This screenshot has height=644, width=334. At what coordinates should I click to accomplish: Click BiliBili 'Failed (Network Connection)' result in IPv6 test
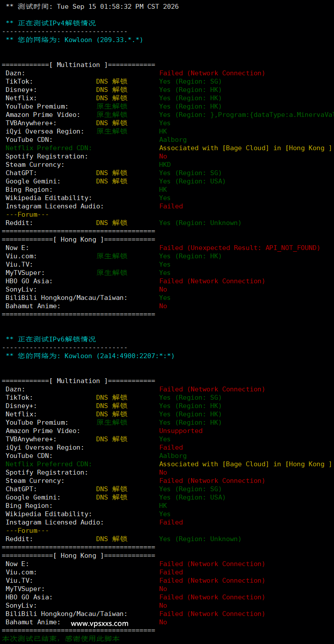pos(212,614)
